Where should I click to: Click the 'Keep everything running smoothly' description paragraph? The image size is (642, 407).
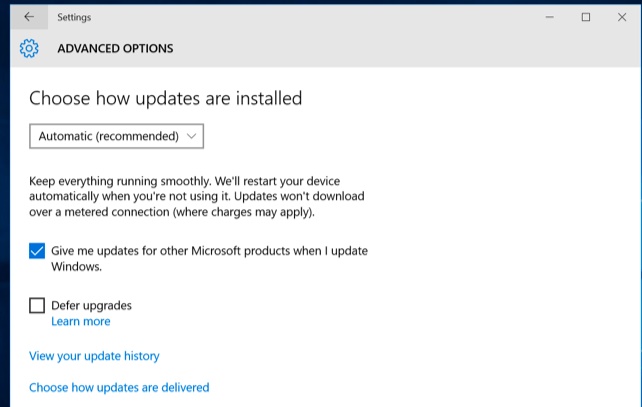coord(197,197)
